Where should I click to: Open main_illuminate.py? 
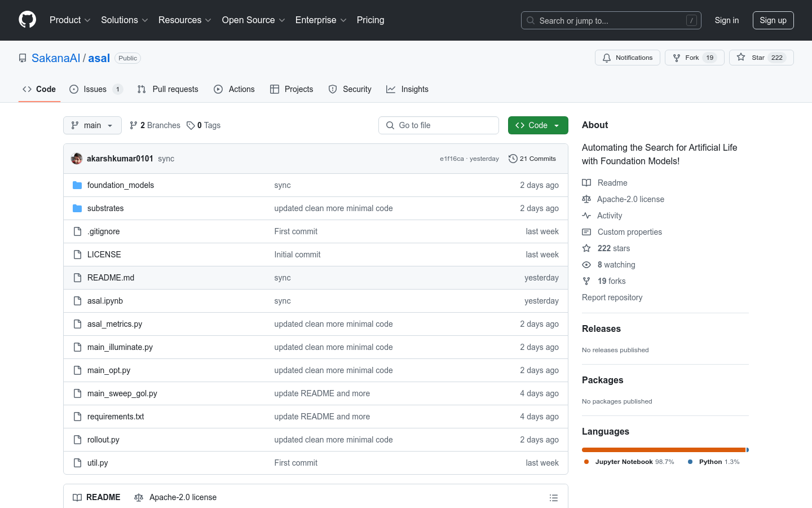point(120,347)
